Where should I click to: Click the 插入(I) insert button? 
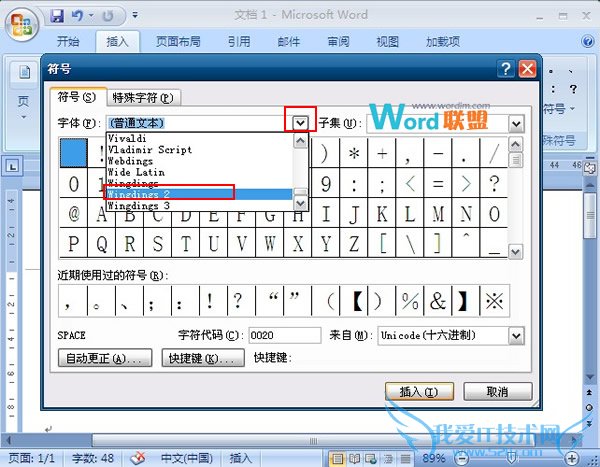[x=419, y=392]
